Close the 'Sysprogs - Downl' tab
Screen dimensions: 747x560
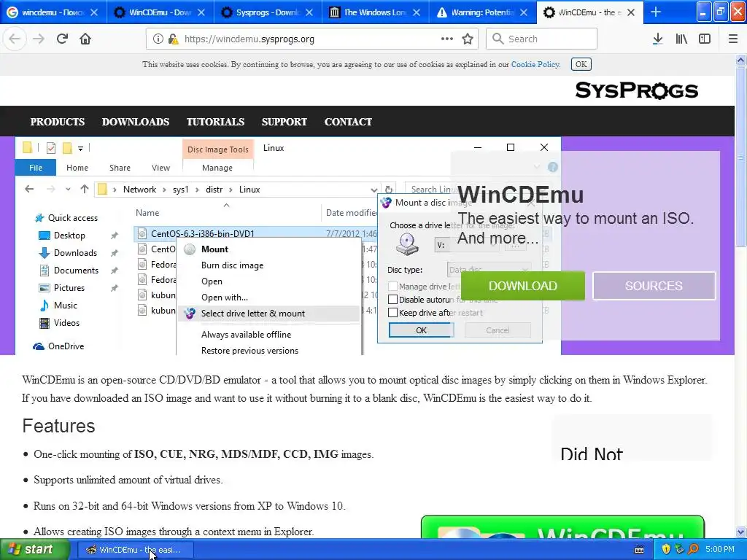[x=309, y=12]
